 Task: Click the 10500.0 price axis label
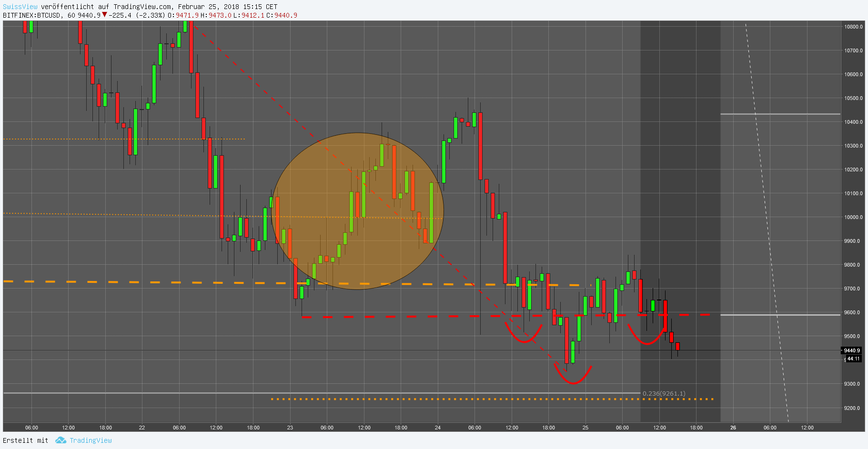pyautogui.click(x=853, y=98)
